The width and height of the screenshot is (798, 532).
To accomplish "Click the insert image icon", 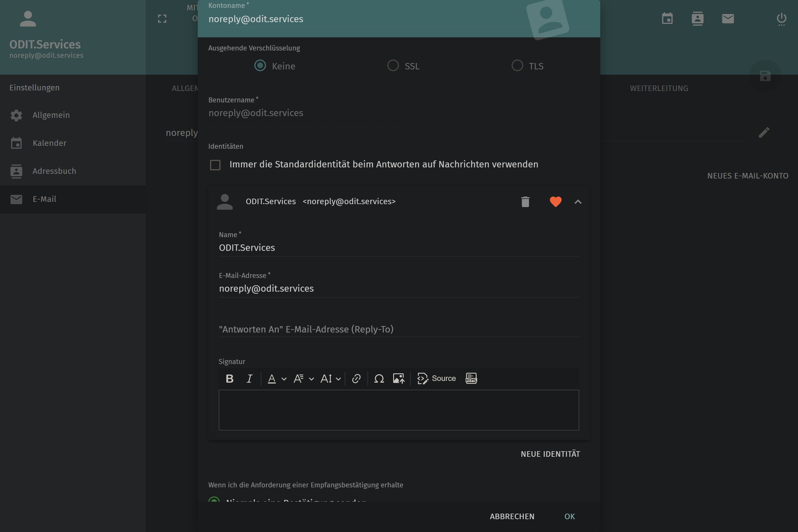I will (x=399, y=378).
